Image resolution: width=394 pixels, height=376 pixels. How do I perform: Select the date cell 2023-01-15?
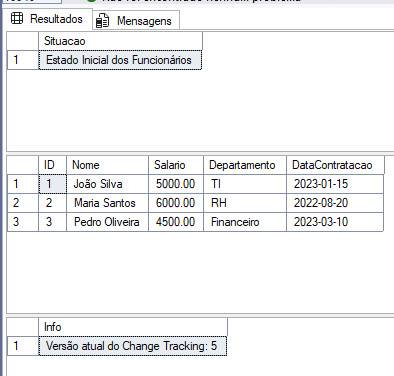[x=335, y=184]
